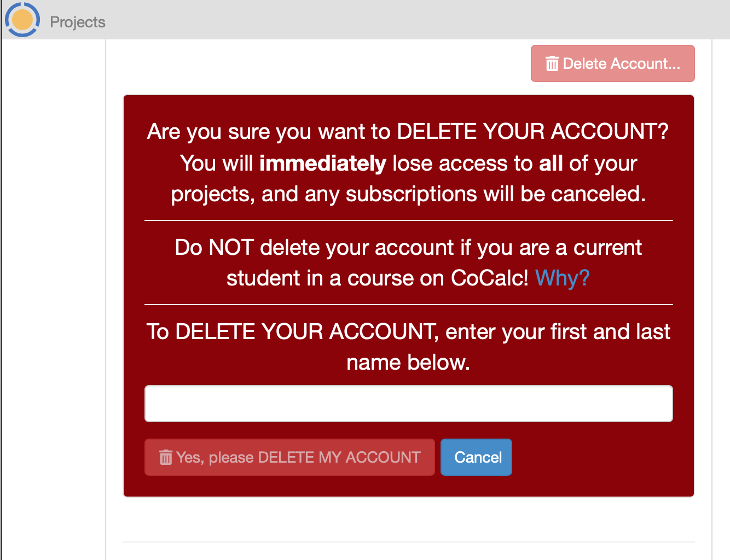Click the divider line below "Why?" line

(x=408, y=304)
